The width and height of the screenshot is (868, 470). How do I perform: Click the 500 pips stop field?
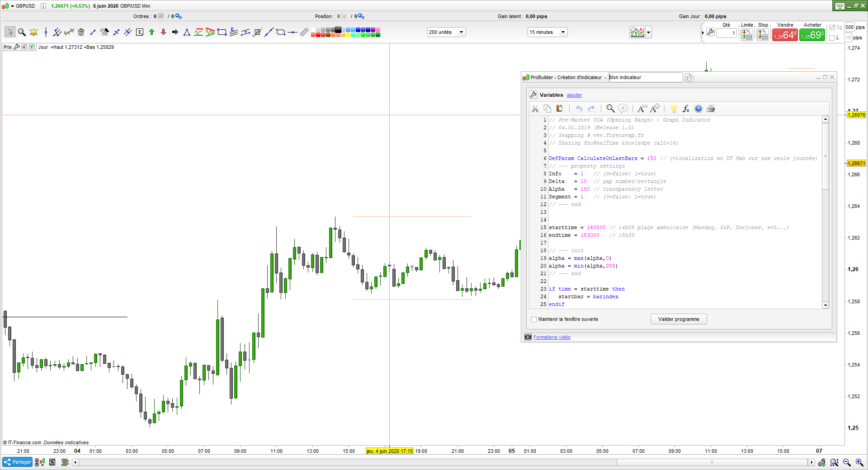[x=849, y=27]
